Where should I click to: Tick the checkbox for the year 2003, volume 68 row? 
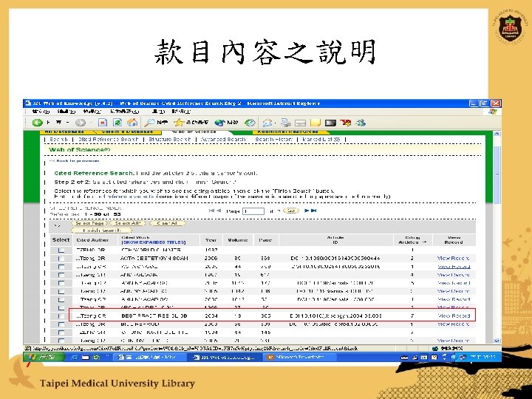(61, 324)
